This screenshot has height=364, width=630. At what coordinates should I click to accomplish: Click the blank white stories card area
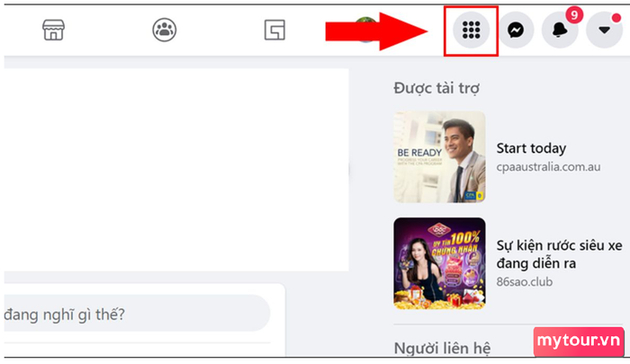pos(176,170)
